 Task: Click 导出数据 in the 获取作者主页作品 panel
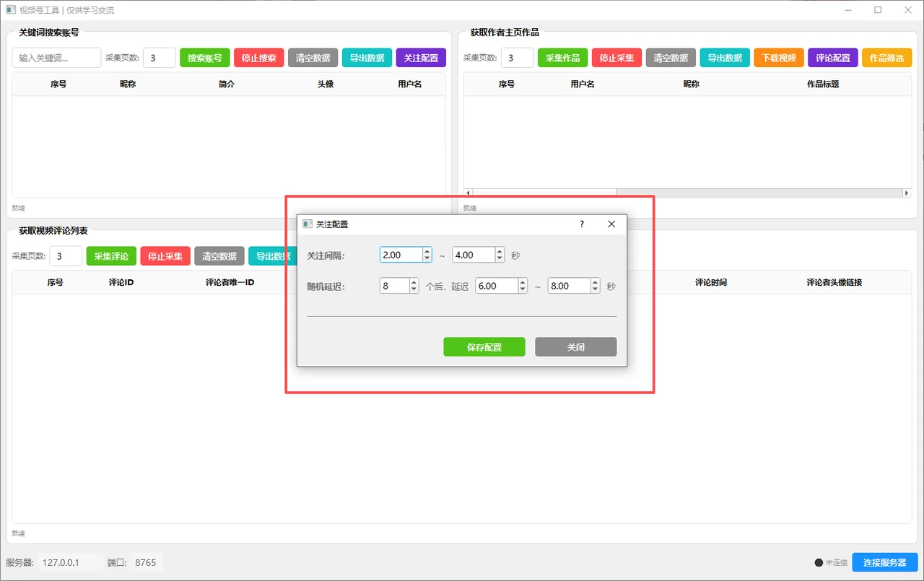click(x=725, y=58)
